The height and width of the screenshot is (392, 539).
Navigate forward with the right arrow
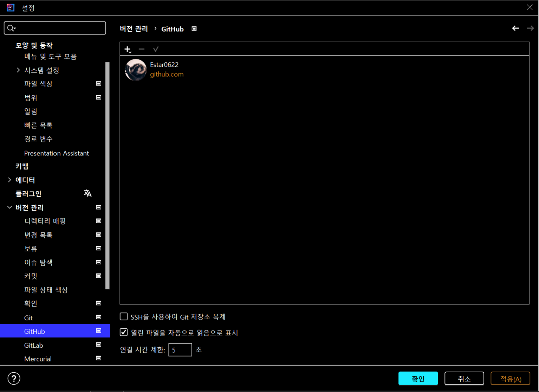pos(530,28)
